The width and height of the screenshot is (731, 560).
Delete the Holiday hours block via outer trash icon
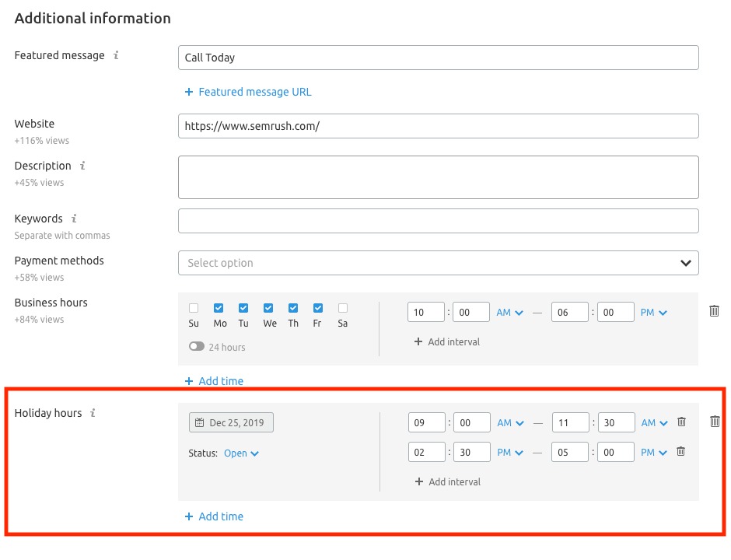(715, 422)
